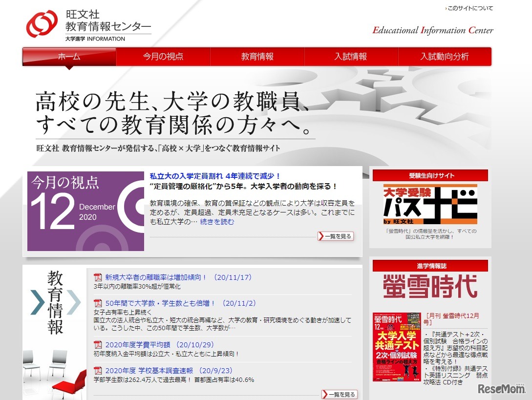The image size is (532, 400).
Task: Click 一覧を見る button under 今月の視点
Action: (x=336, y=236)
